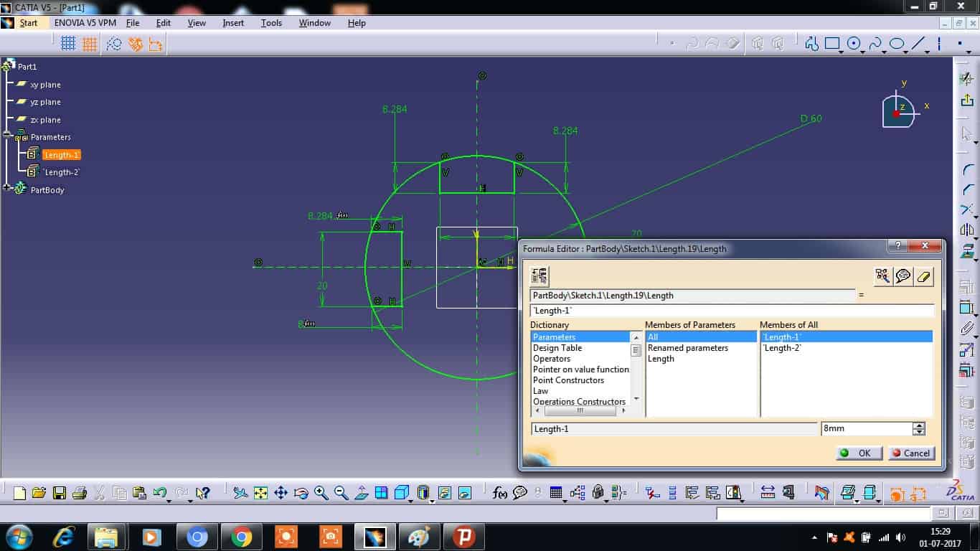Expand the PartBody tree node
Screen dimensions: 980x551
tap(7, 188)
